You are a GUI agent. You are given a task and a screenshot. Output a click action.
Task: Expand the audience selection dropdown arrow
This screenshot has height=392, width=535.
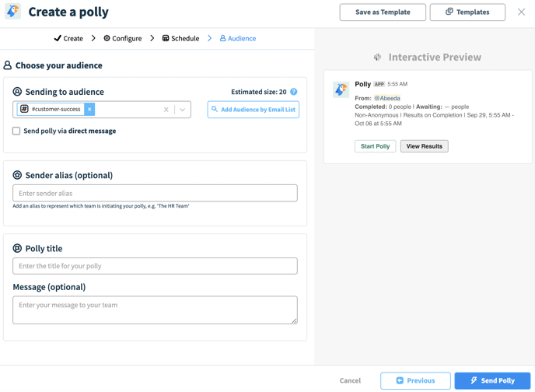pos(183,110)
